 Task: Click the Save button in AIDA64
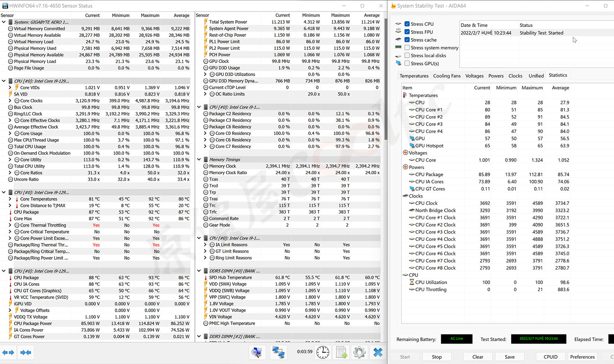point(510,357)
